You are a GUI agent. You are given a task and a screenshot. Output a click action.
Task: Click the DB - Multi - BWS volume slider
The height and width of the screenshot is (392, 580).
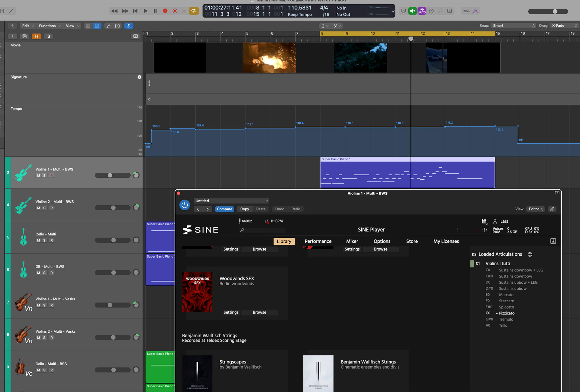coord(113,272)
